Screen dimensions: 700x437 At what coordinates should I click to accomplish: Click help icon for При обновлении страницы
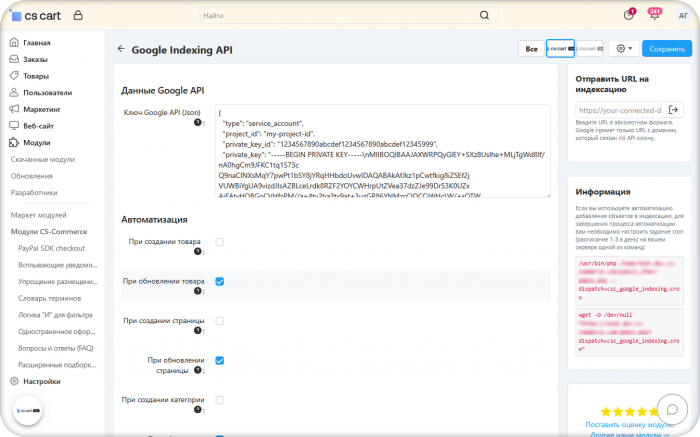197,370
